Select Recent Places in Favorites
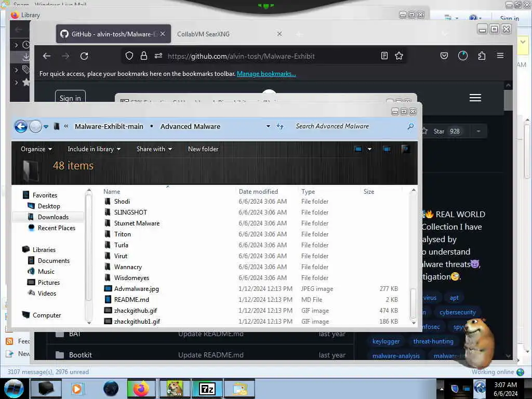The width and height of the screenshot is (532, 399). click(56, 228)
